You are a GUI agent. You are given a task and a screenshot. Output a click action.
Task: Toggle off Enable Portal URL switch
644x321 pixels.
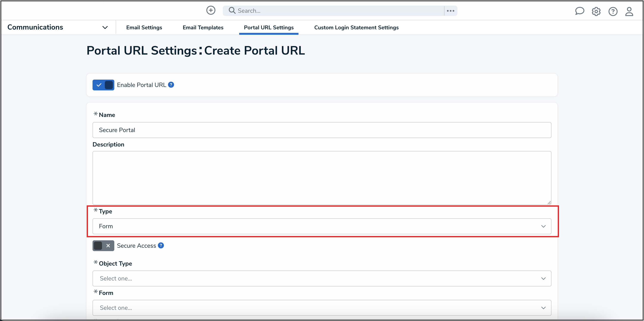click(x=103, y=85)
